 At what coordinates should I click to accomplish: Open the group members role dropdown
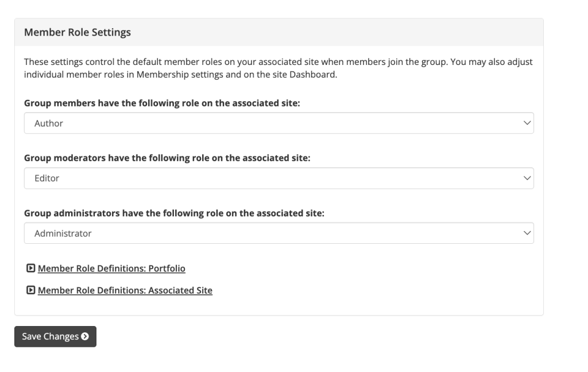(279, 123)
